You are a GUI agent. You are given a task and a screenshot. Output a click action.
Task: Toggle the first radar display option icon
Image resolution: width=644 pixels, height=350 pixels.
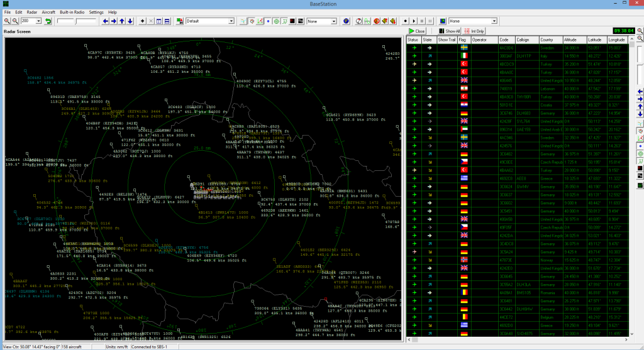click(x=243, y=21)
